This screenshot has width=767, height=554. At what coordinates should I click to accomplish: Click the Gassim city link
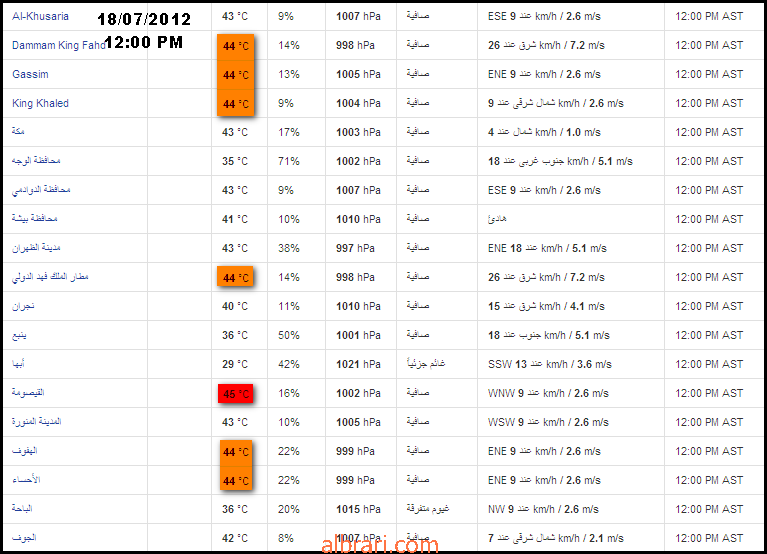(x=30, y=74)
